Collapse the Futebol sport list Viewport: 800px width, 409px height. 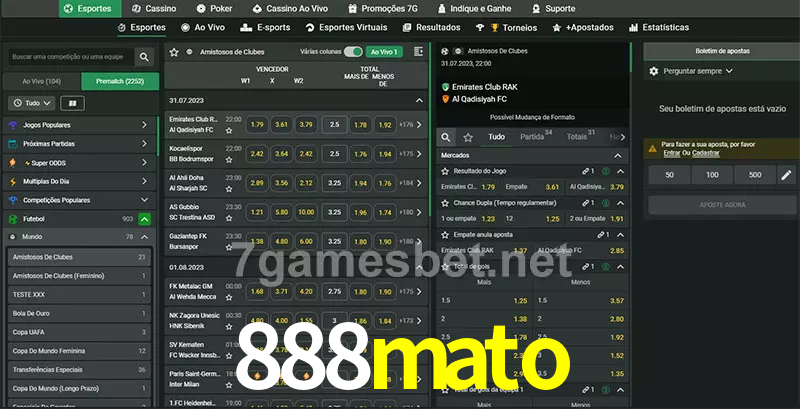click(144, 219)
